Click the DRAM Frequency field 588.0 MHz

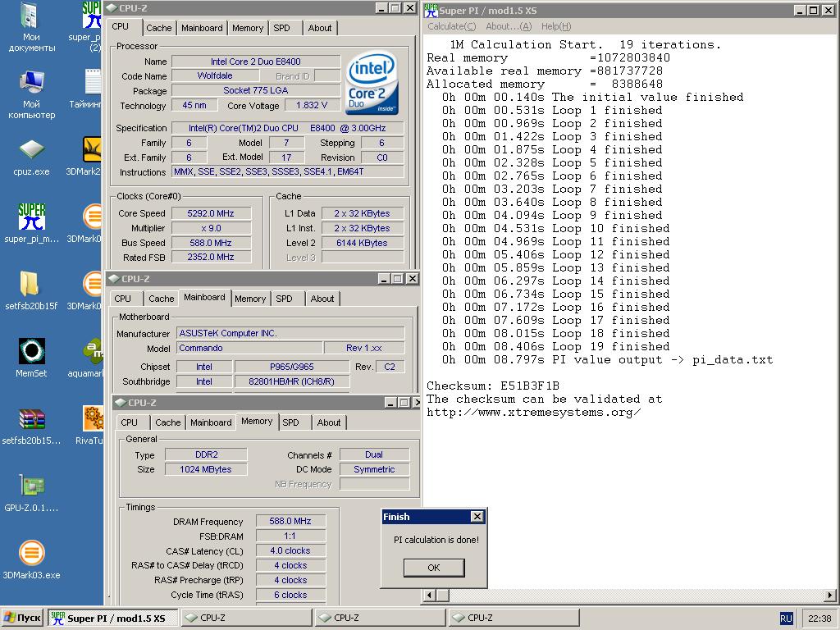pos(290,521)
